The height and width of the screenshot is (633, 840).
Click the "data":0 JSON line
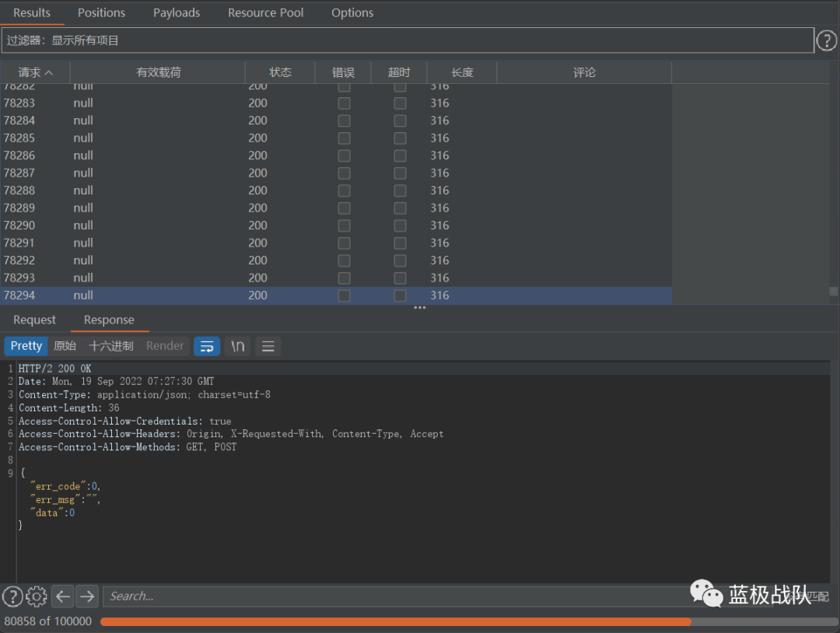pyautogui.click(x=53, y=512)
